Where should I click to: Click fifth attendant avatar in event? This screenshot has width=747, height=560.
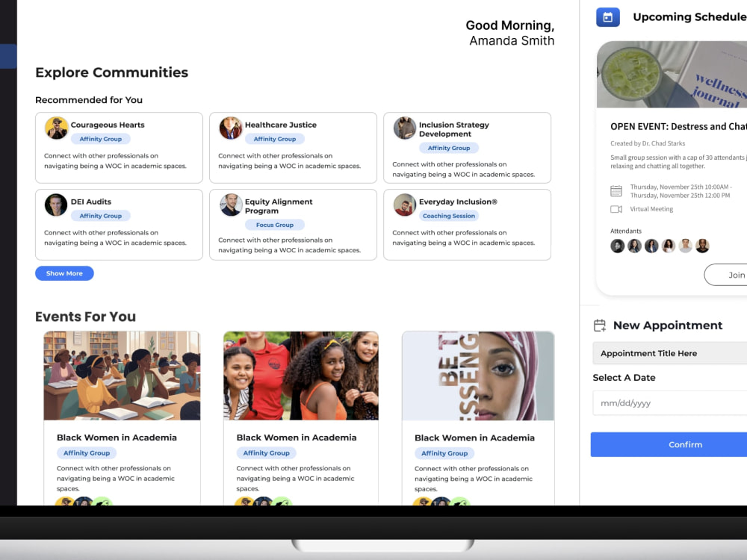click(x=685, y=246)
